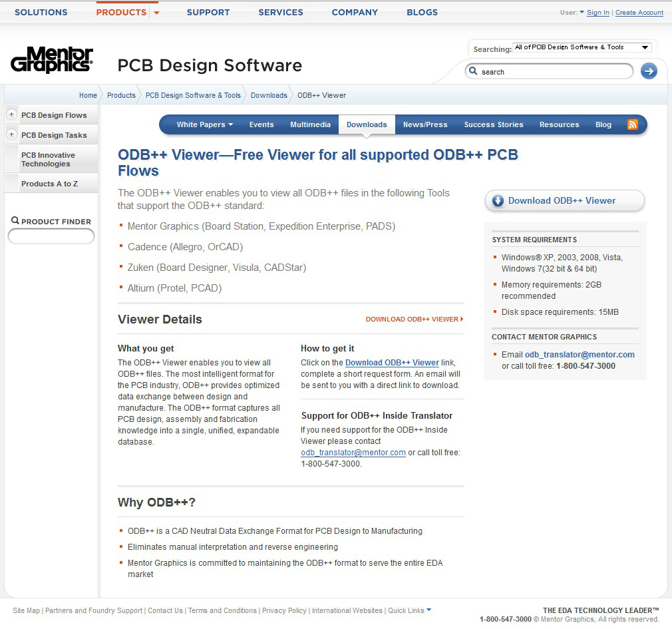The image size is (672, 629).
Task: Open the Searching scope dropdown
Action: pos(582,47)
